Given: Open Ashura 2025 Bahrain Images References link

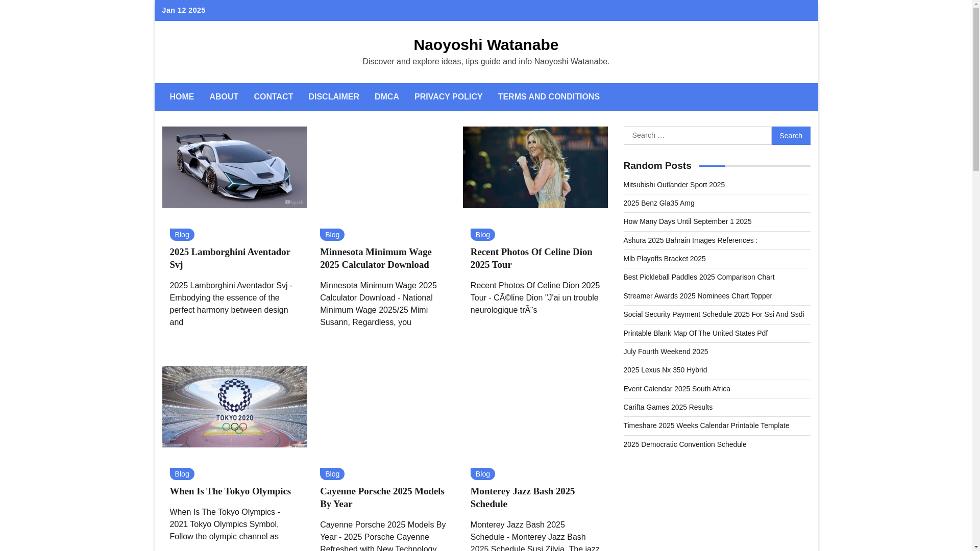Looking at the screenshot, I should [x=690, y=240].
